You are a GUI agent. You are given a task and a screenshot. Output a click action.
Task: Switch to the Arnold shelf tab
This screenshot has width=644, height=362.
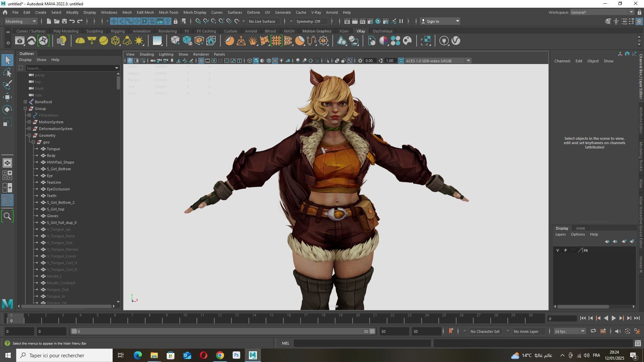pyautogui.click(x=251, y=31)
